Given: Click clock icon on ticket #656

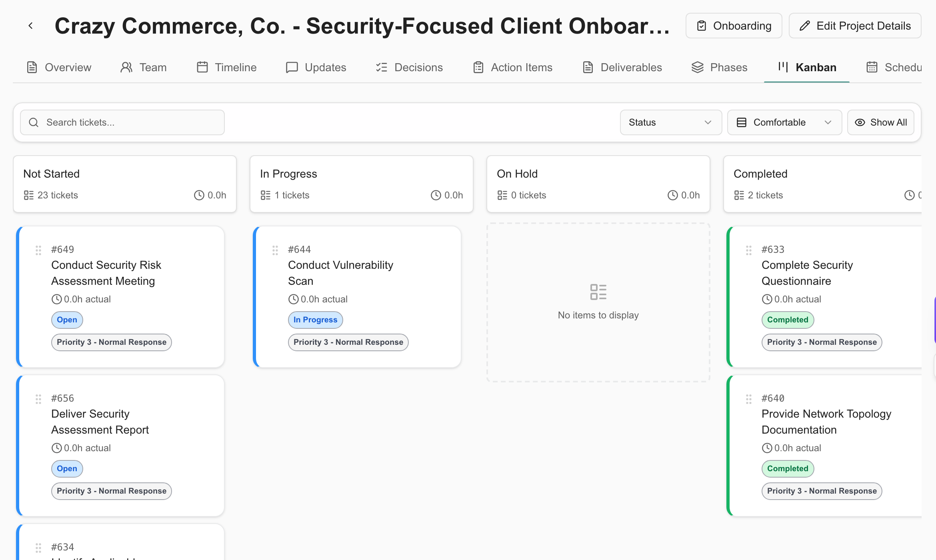Looking at the screenshot, I should coord(57,448).
